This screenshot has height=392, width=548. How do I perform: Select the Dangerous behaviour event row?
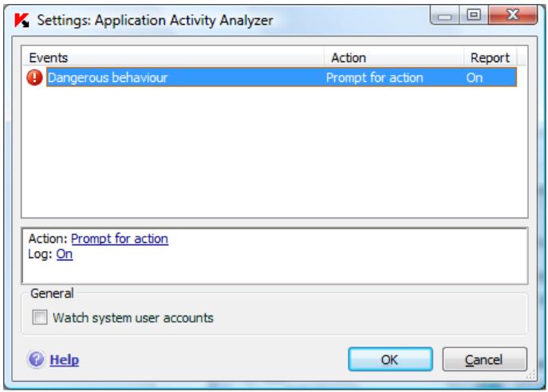[282, 77]
